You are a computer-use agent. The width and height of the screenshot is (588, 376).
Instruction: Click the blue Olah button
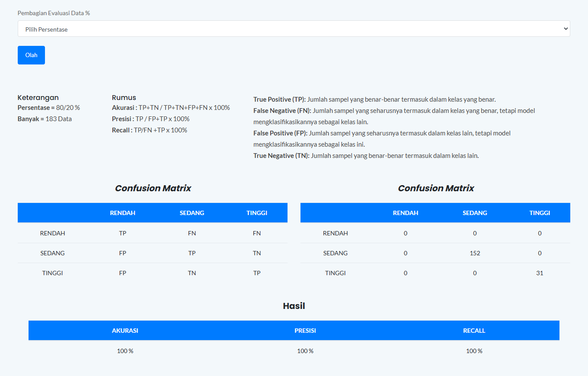tap(31, 55)
